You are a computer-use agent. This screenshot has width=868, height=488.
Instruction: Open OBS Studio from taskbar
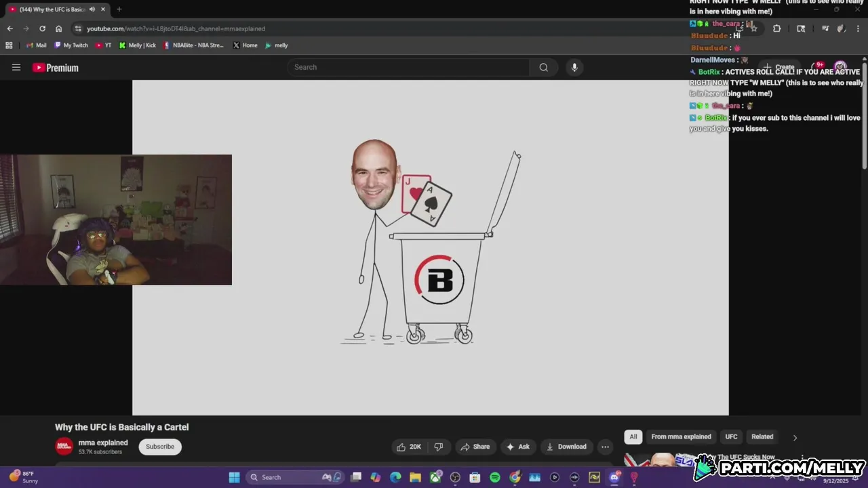tap(455, 477)
